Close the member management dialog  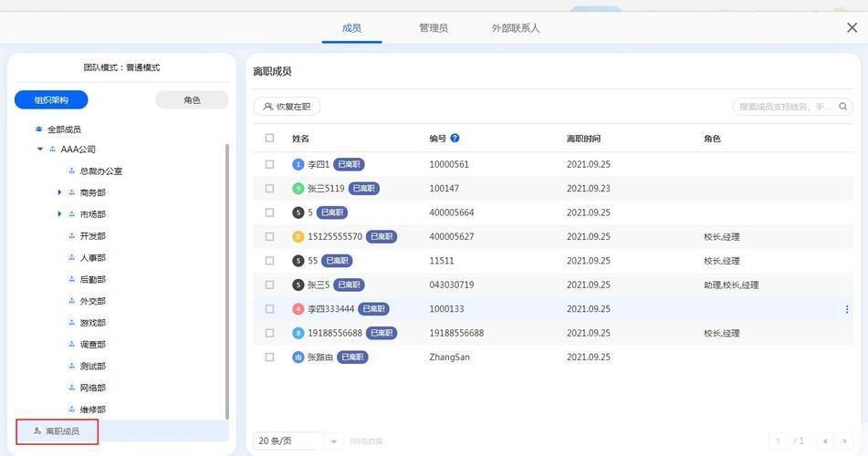tap(852, 28)
